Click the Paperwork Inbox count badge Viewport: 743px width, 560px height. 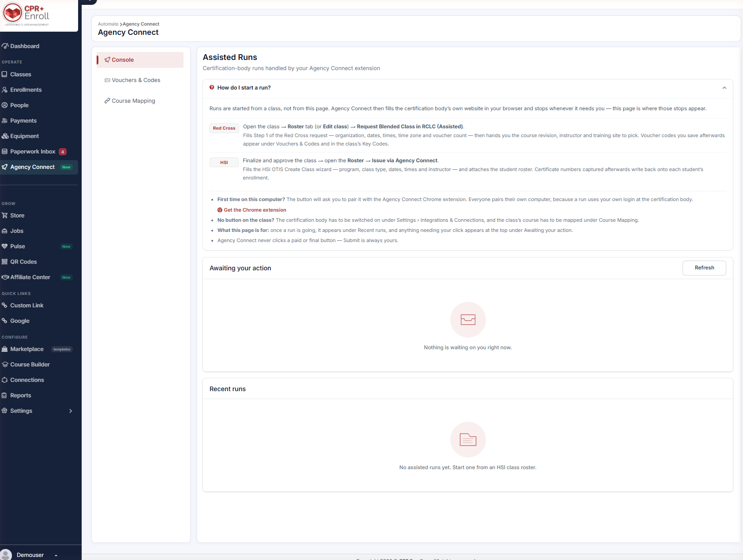63,152
